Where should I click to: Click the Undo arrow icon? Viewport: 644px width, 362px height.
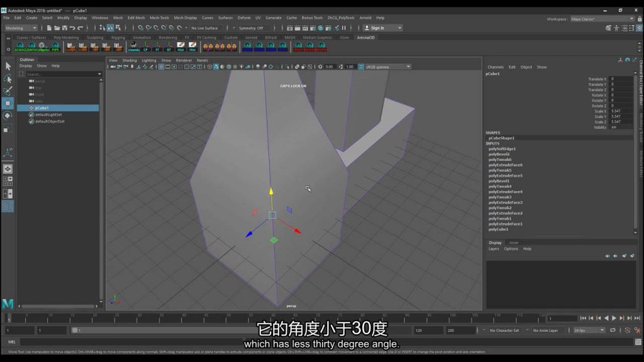[72, 28]
